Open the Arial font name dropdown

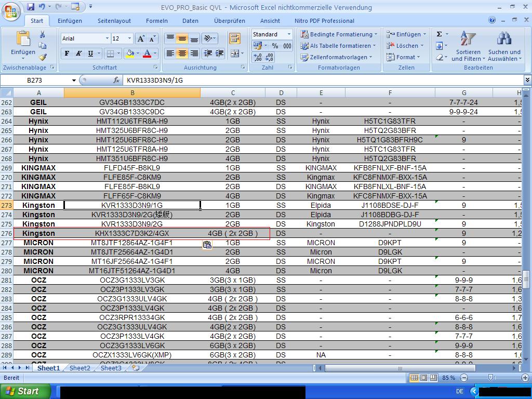[x=107, y=38]
